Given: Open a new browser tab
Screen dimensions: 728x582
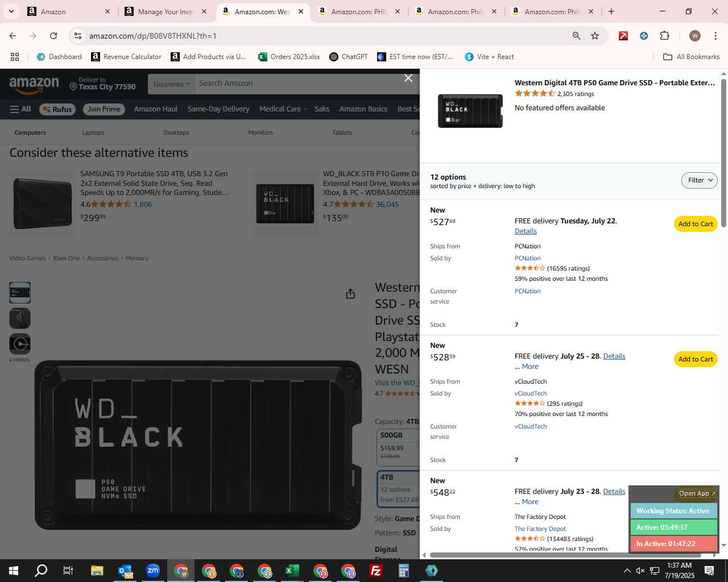Looking at the screenshot, I should tap(611, 11).
